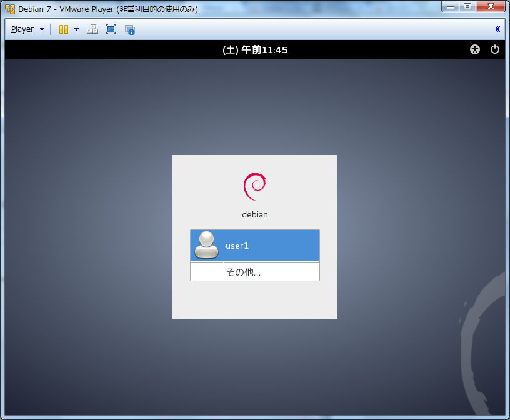This screenshot has width=510, height=420.
Task: Close the VMware Player window
Action: pyautogui.click(x=490, y=7)
